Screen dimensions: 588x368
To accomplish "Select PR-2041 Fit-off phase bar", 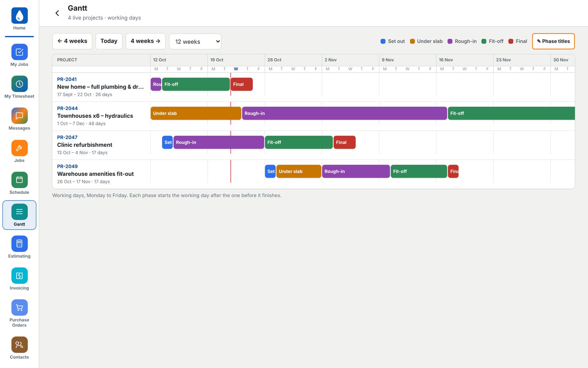I will point(196,84).
